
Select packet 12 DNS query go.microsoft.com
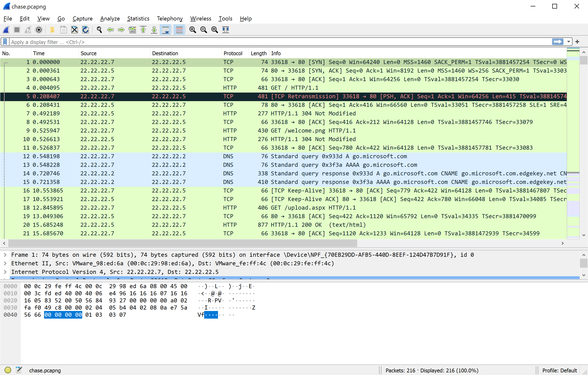283,156
